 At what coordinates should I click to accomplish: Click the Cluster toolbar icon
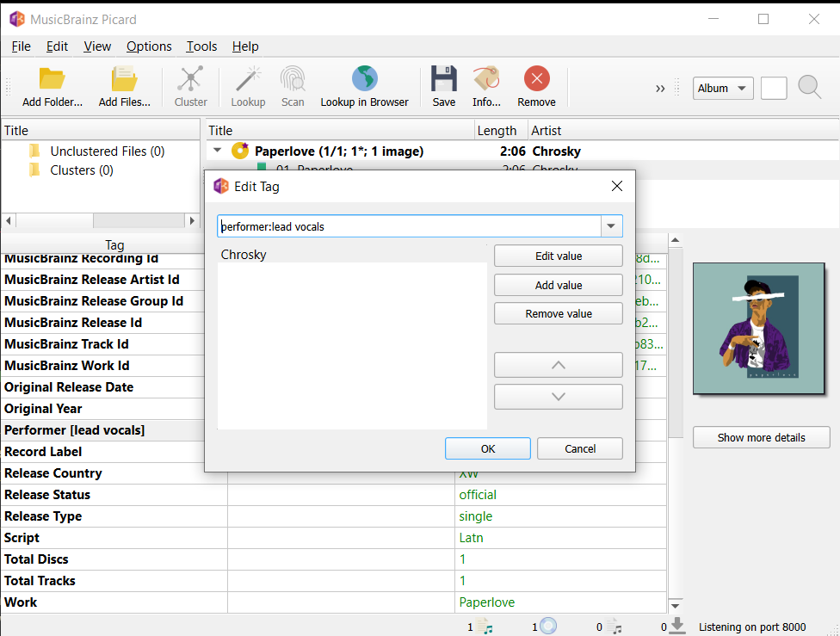click(190, 79)
